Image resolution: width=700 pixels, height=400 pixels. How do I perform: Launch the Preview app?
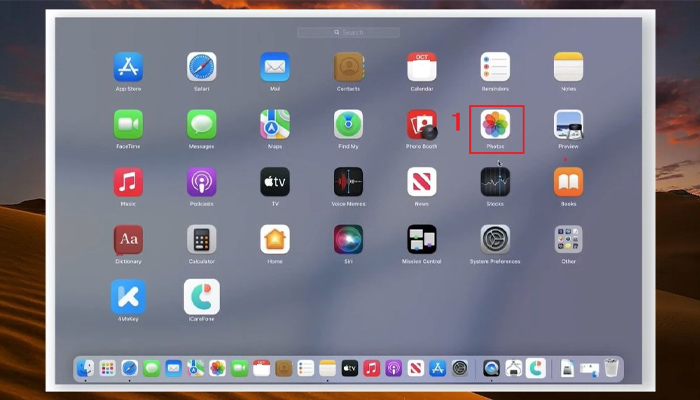pyautogui.click(x=568, y=125)
